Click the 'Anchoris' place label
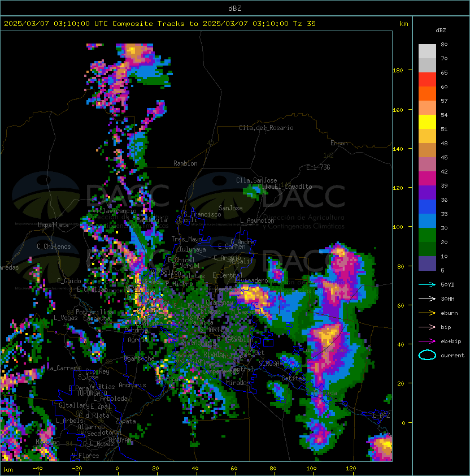The width and height of the screenshot is (470, 476). coord(132,385)
